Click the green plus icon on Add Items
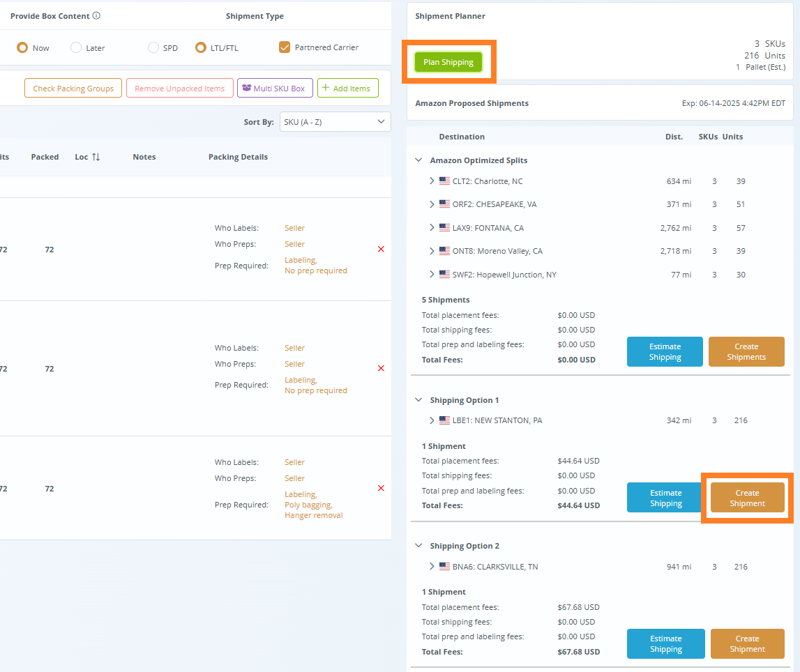The width and height of the screenshot is (800, 672). [x=329, y=87]
